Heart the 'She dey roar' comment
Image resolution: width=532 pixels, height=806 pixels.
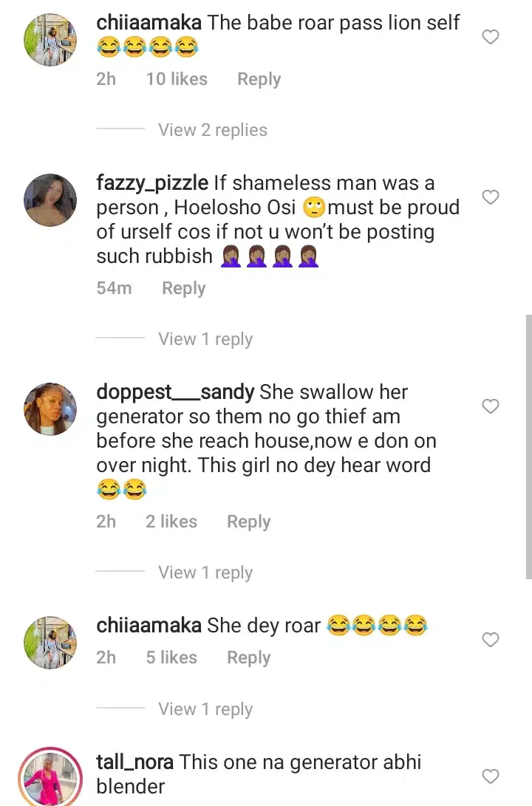tap(491, 640)
